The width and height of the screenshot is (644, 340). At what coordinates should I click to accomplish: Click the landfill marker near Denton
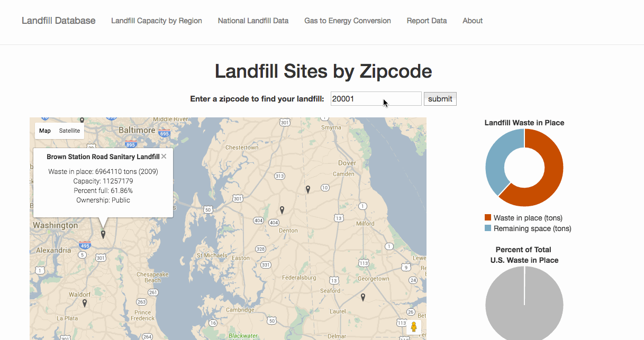[282, 210]
